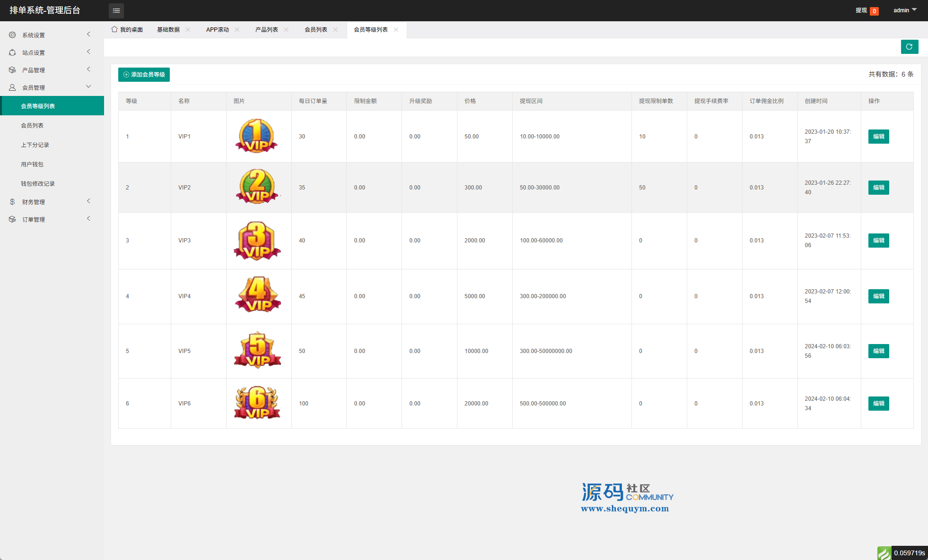Click the finance dollar sign icon
The image size is (928, 560).
[12, 202]
